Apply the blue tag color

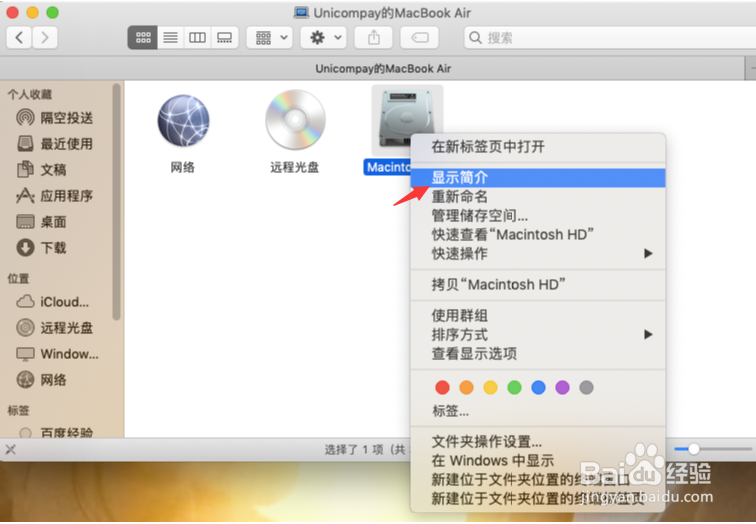538,387
